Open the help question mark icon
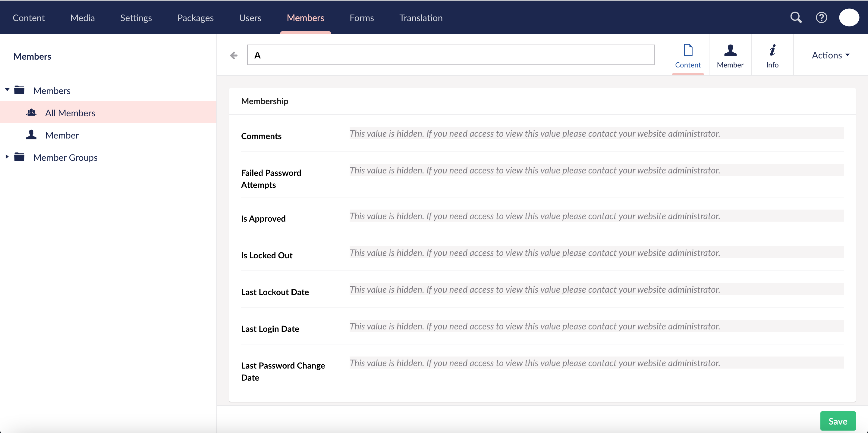868x433 pixels. 821,17
